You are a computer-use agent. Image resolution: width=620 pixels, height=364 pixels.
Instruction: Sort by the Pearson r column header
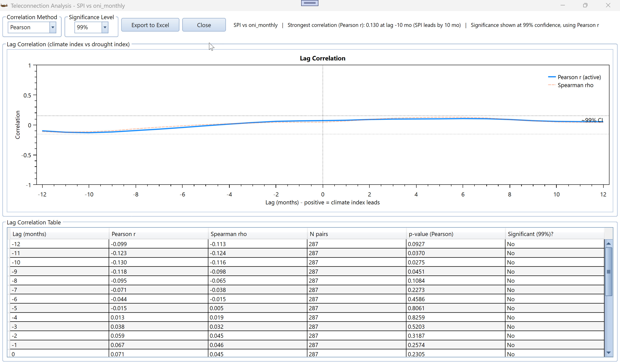coord(158,234)
